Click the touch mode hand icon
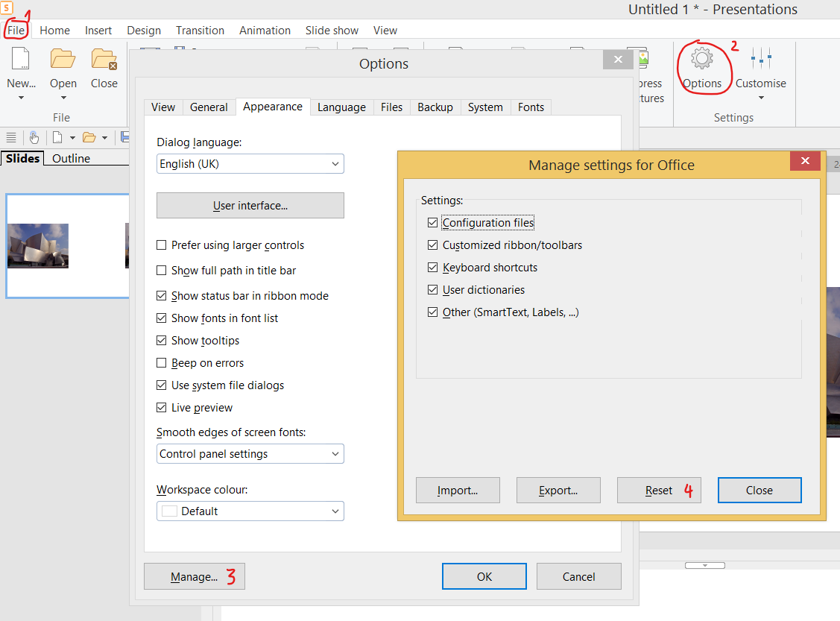Image resolution: width=840 pixels, height=621 pixels. pos(34,137)
